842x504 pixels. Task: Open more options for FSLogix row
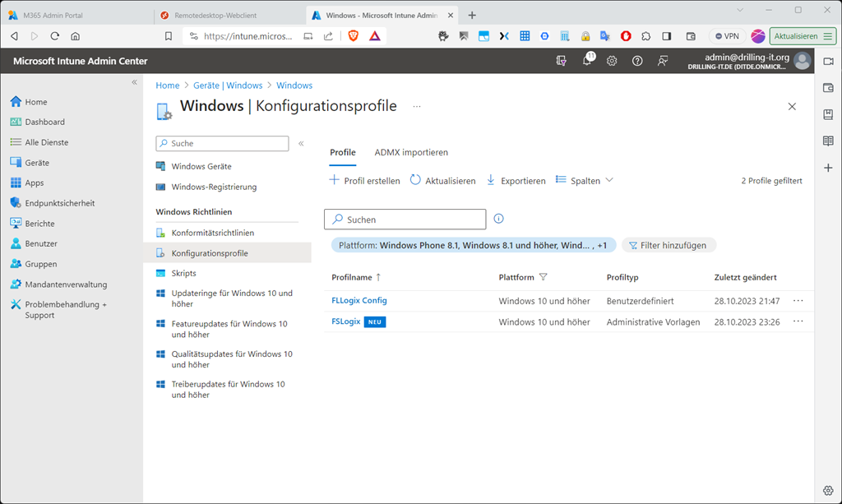[798, 321]
